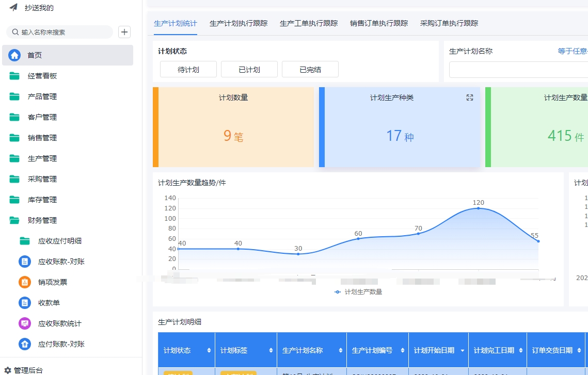Open 经营看板 folder icon
Screen dimensions: 588x375
pos(14,76)
